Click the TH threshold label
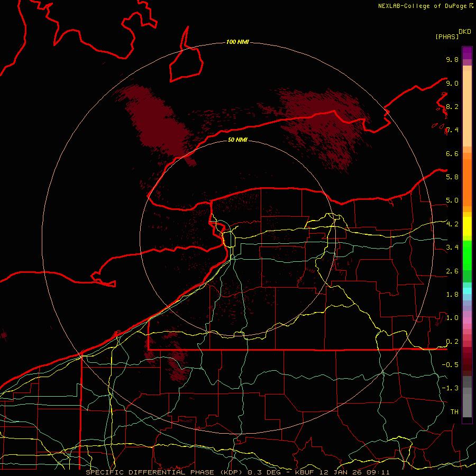This screenshot has height=476, width=476. point(454,412)
